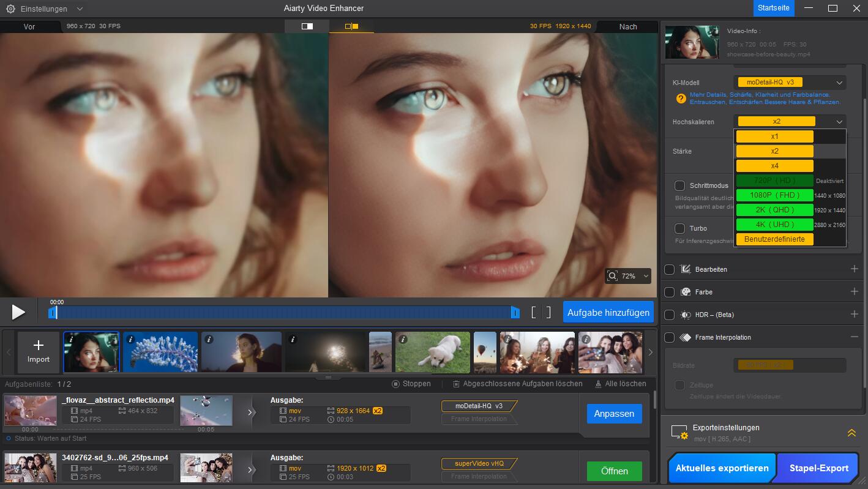Click the zoom magnifier icon at 72%
The height and width of the screenshot is (489, 868).
[x=613, y=276]
